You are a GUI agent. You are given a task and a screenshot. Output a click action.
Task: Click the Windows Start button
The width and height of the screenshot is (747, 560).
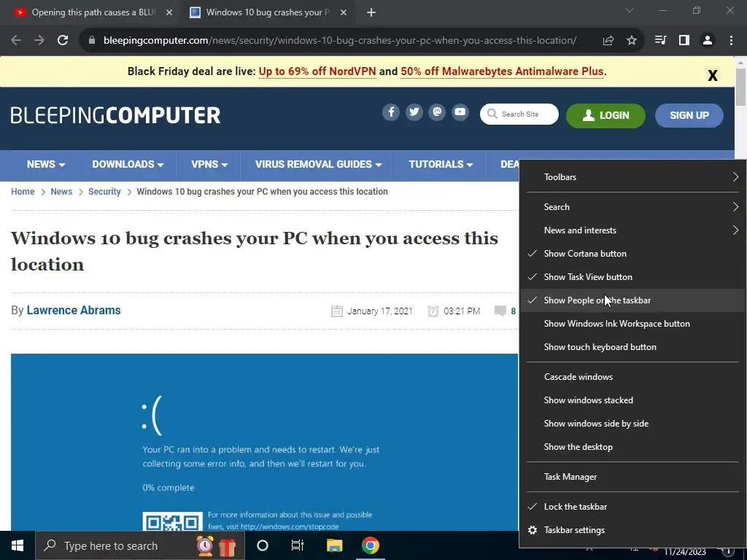coord(18,545)
